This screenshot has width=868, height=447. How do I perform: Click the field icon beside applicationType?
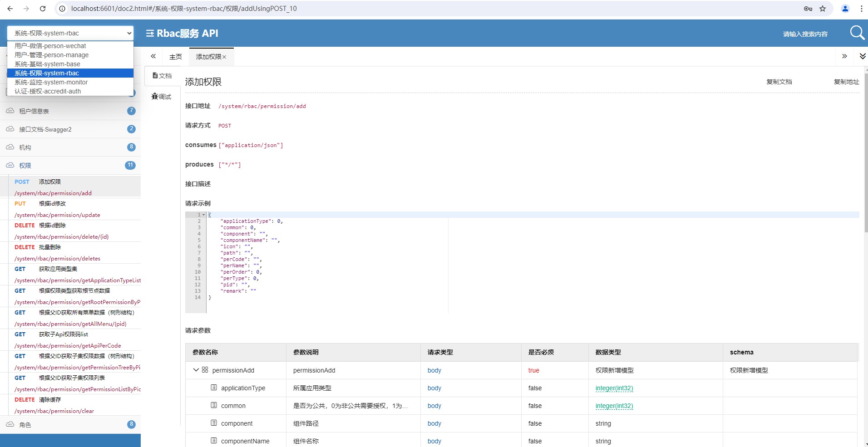pyautogui.click(x=214, y=388)
